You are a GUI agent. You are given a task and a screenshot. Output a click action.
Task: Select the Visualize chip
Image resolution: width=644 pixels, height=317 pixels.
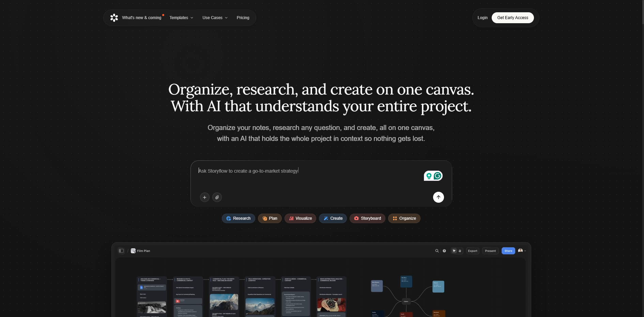(301, 218)
